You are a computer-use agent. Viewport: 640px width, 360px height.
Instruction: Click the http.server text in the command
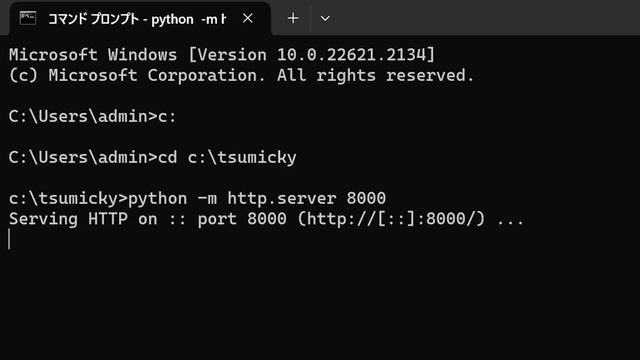tap(282, 199)
